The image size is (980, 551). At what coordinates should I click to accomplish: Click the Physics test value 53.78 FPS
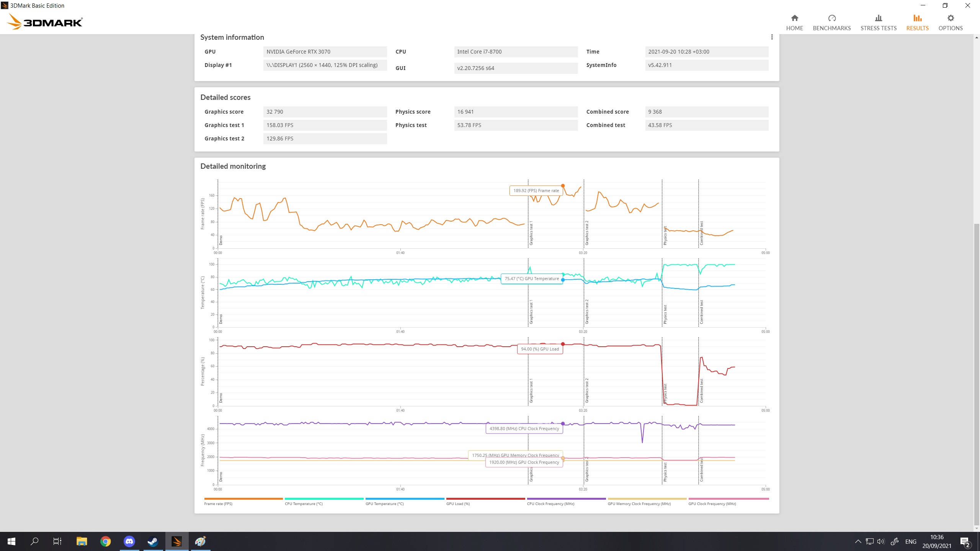pyautogui.click(x=516, y=125)
